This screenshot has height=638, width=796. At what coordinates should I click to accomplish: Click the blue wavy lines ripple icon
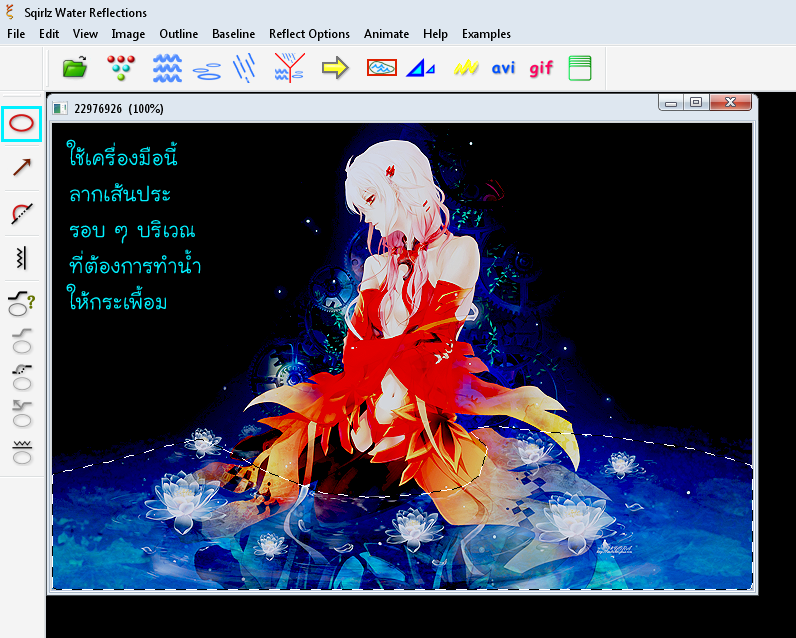coord(167,68)
